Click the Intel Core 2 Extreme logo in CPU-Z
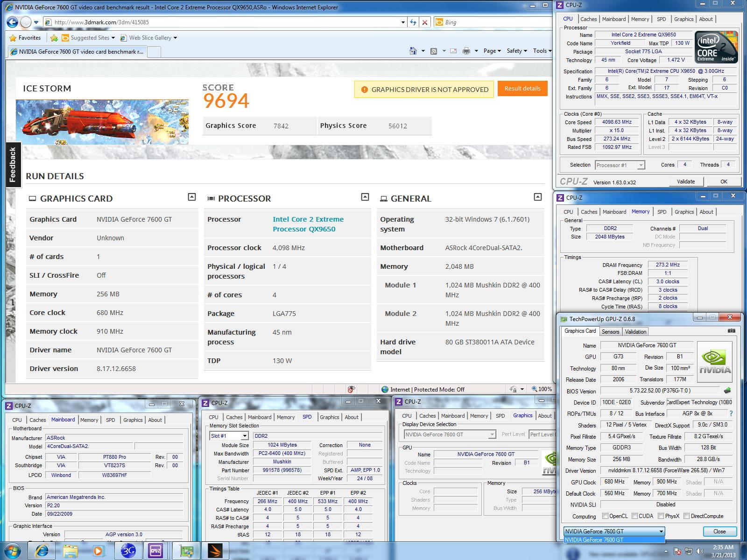The width and height of the screenshot is (747, 560). tap(716, 47)
